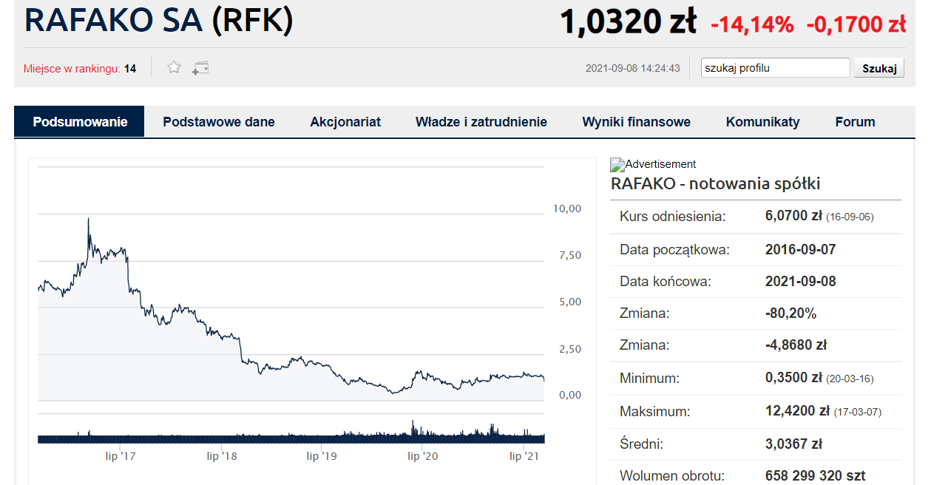This screenshot has width=948, height=485.
Task: Click the Zmiana value -4,8680 zł
Action: 796,345
